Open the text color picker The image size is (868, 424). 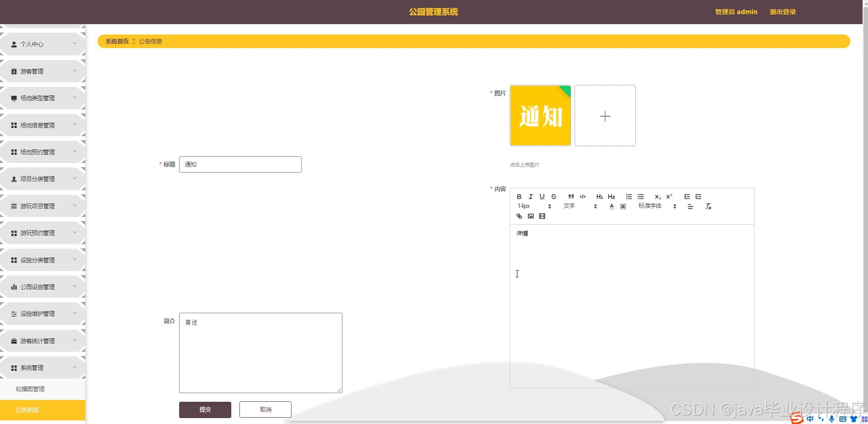point(611,207)
